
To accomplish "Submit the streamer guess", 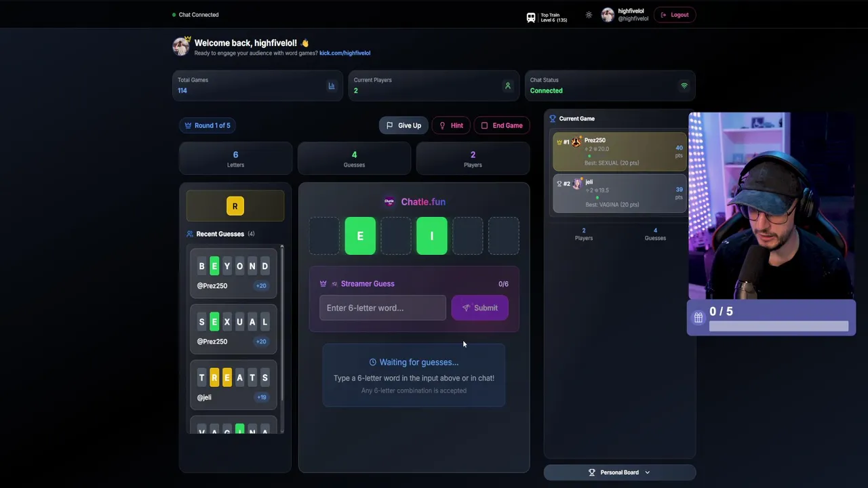I will click(479, 308).
